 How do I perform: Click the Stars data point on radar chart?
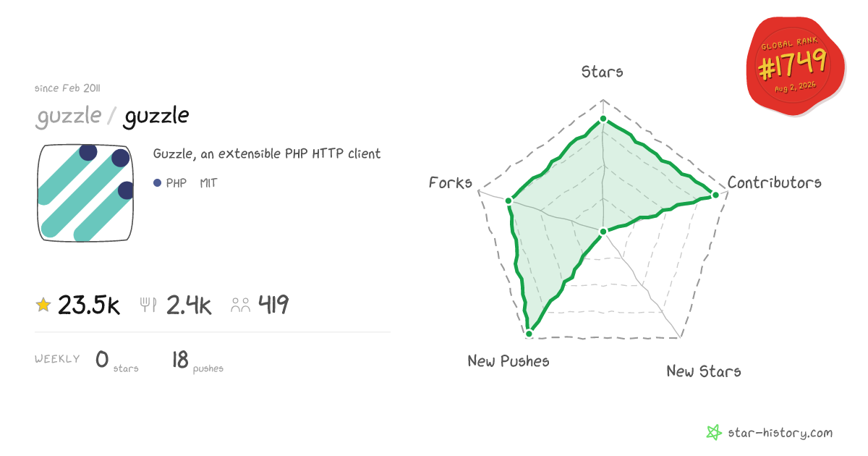point(603,121)
